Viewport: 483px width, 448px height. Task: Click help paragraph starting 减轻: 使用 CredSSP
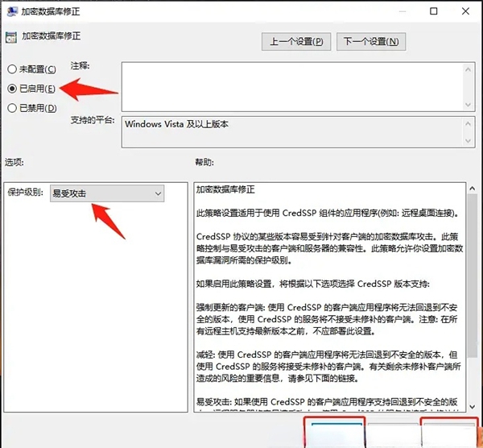click(x=328, y=367)
